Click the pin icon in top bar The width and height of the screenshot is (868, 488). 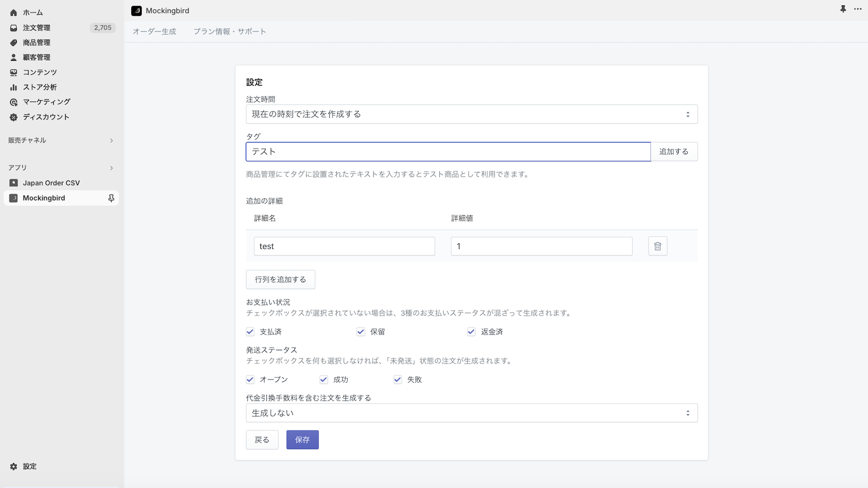[843, 9]
